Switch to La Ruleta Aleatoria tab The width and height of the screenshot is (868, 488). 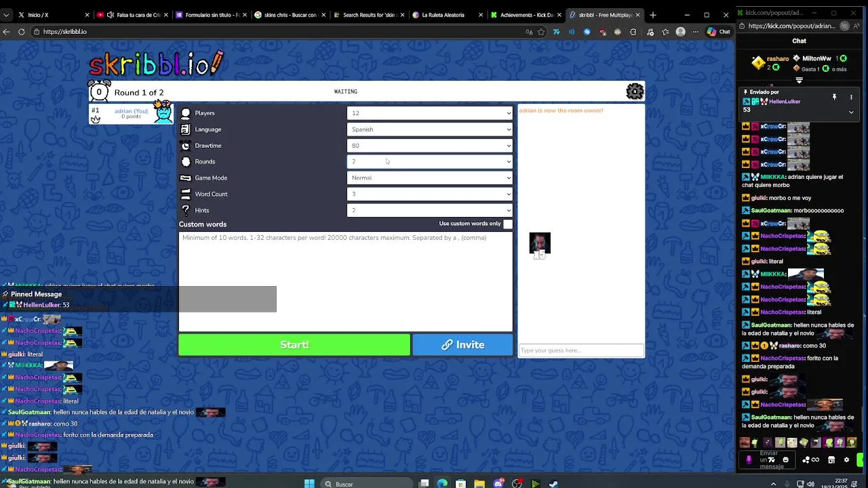coord(448,14)
